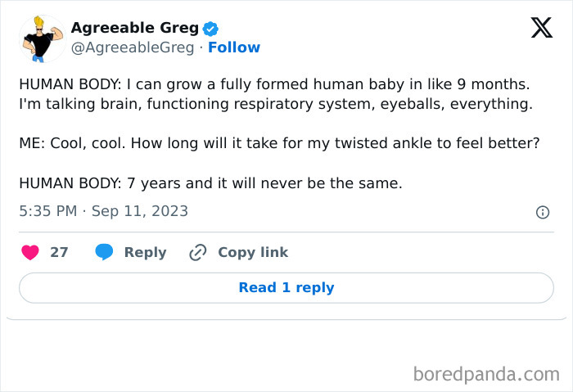The image size is (573, 392).
Task: Click the Reply label
Action: (x=145, y=252)
